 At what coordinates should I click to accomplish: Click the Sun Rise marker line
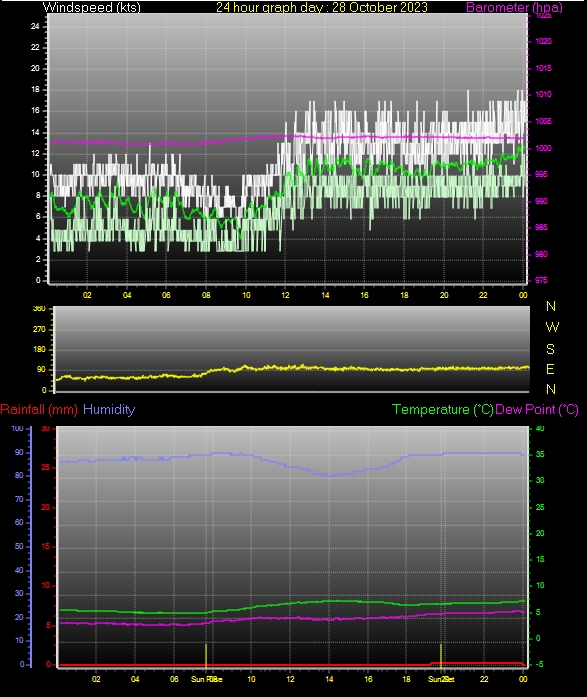point(206,655)
